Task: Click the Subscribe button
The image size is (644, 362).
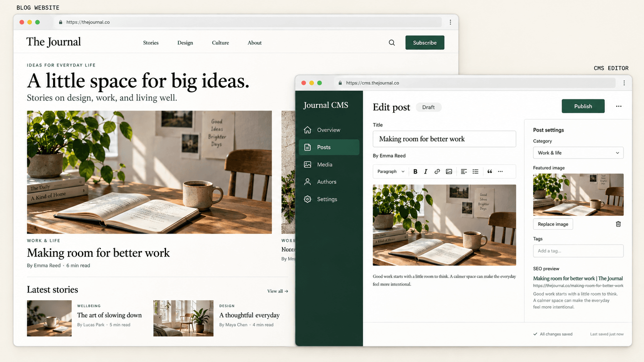Action: pyautogui.click(x=425, y=43)
